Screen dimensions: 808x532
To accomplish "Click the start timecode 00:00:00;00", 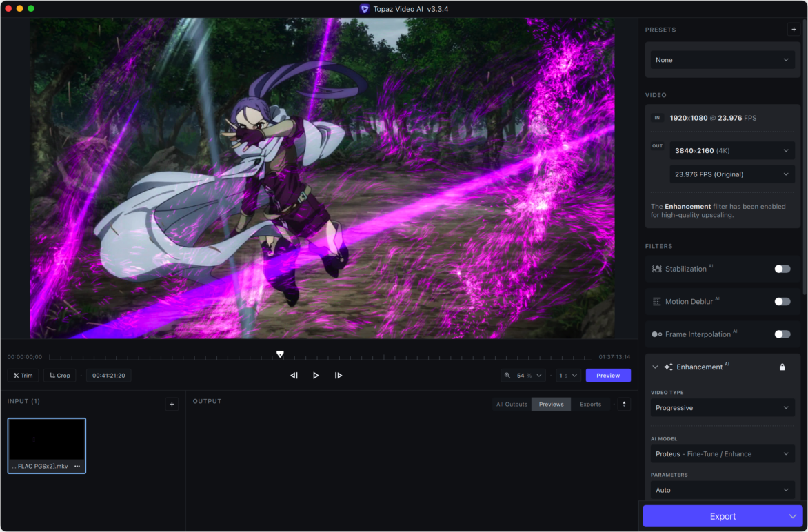I will click(x=25, y=357).
